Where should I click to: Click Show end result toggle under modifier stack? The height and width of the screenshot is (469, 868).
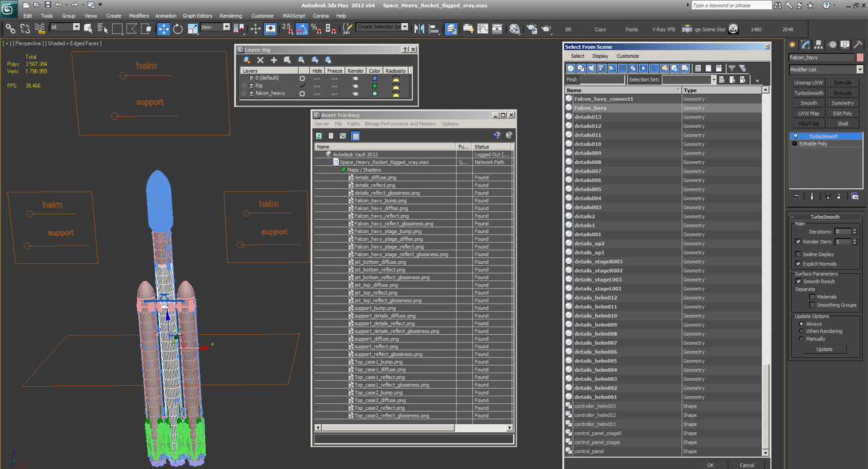[812, 196]
